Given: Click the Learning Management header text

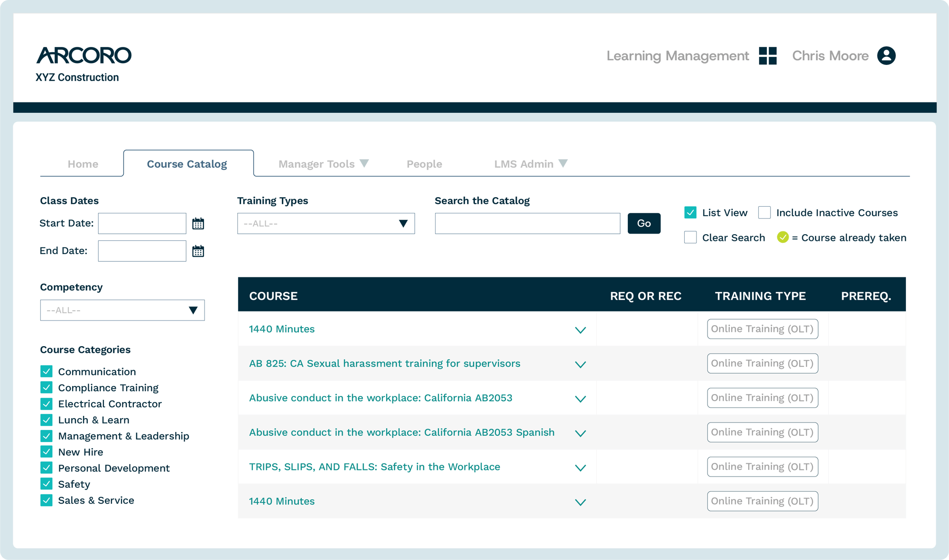Looking at the screenshot, I should [678, 56].
